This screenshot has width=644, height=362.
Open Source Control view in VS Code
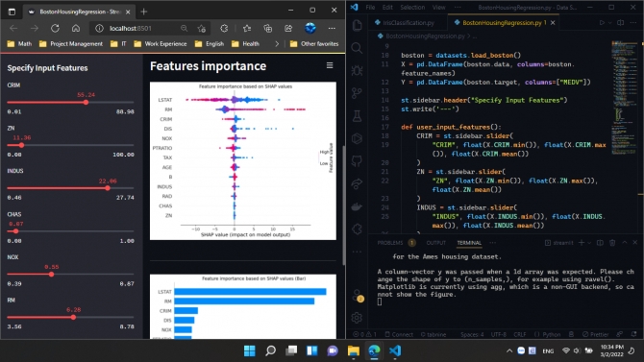[357, 93]
